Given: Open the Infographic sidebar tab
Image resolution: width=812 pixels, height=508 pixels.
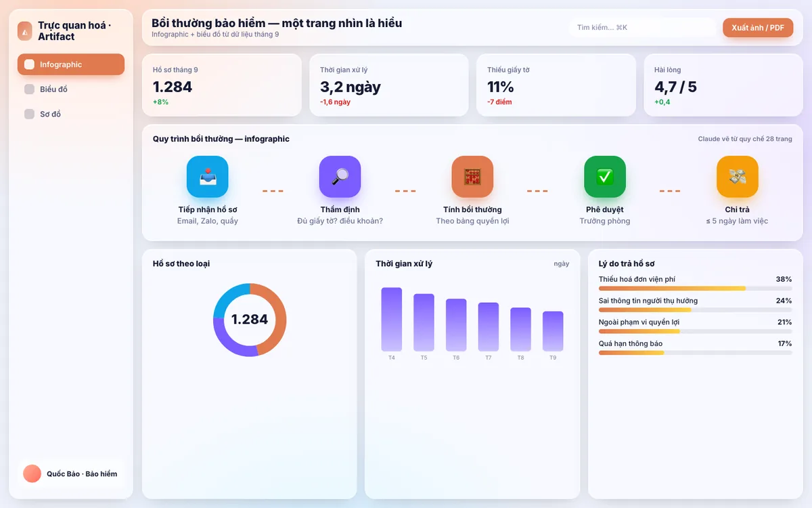Looking at the screenshot, I should click(71, 64).
